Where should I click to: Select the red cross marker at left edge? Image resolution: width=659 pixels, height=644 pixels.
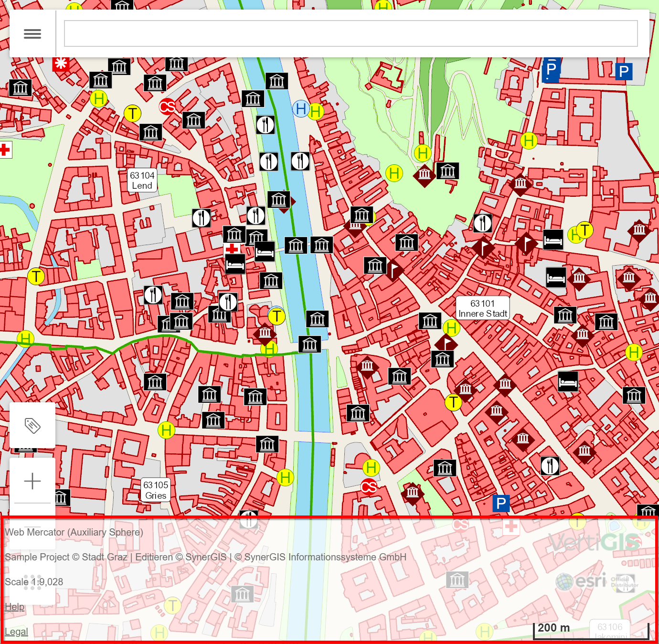tap(5, 150)
